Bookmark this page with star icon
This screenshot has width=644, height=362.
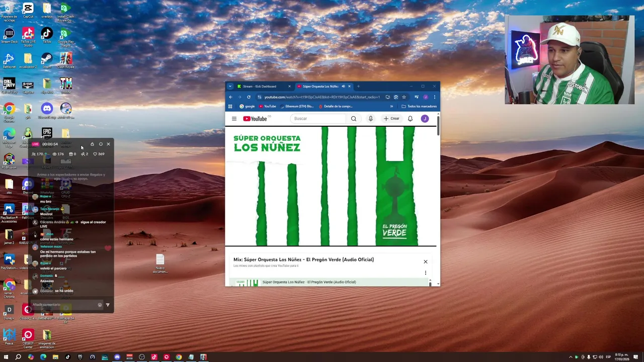click(x=404, y=97)
